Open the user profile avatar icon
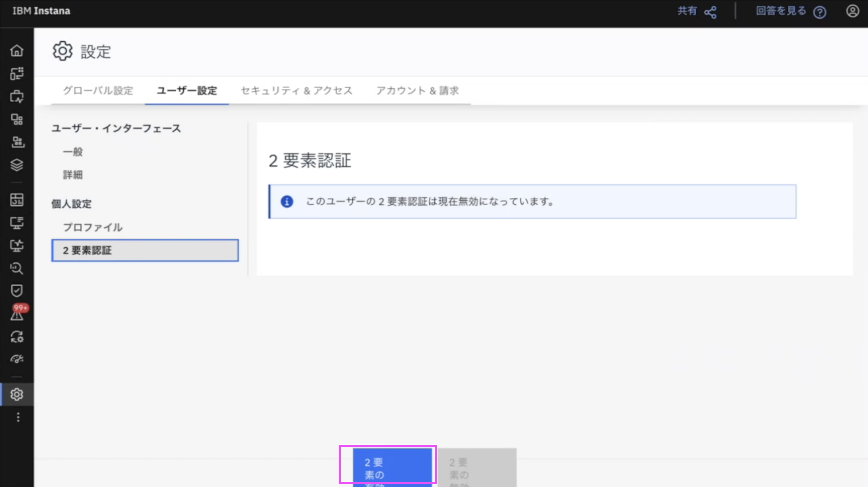 tap(852, 11)
